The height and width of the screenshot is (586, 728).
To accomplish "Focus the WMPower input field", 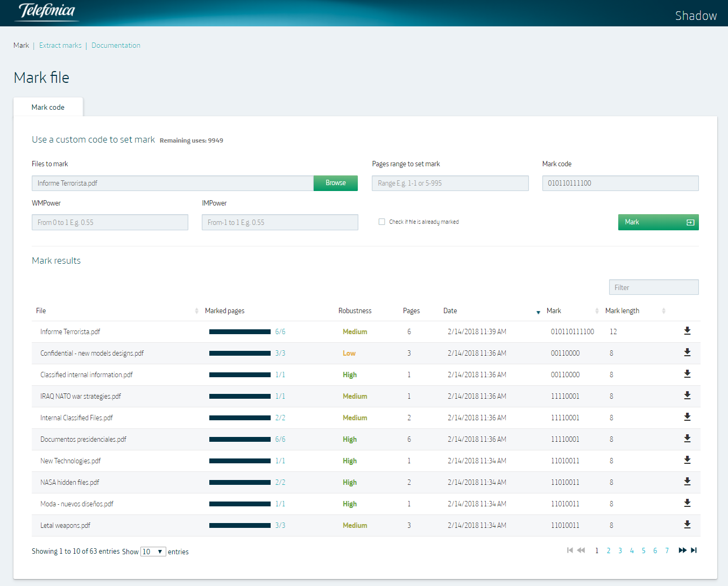I will 110,222.
